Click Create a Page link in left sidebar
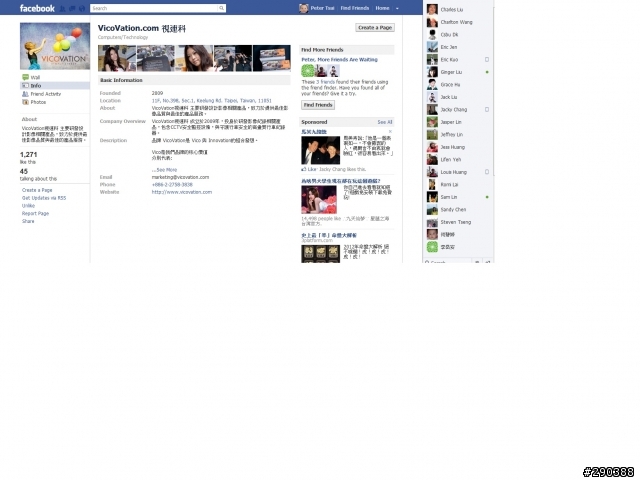 pyautogui.click(x=37, y=190)
